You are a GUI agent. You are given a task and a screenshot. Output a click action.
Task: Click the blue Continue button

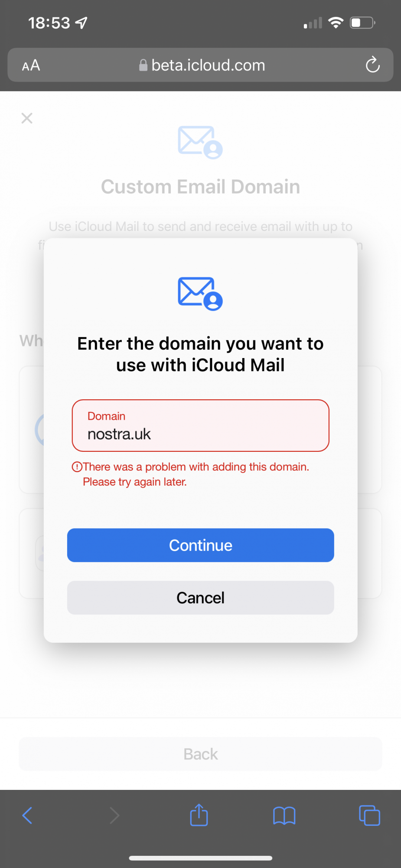[x=201, y=545]
